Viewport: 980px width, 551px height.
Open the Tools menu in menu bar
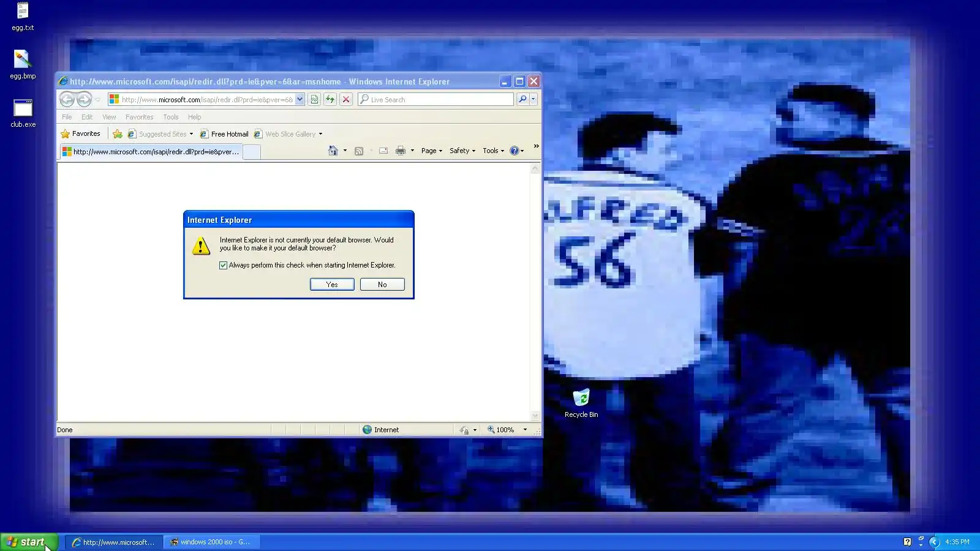(171, 117)
